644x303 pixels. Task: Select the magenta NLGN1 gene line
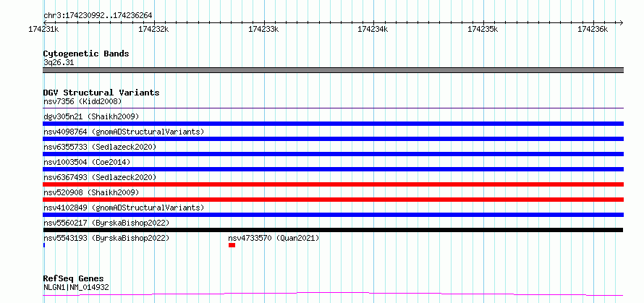[333, 294]
